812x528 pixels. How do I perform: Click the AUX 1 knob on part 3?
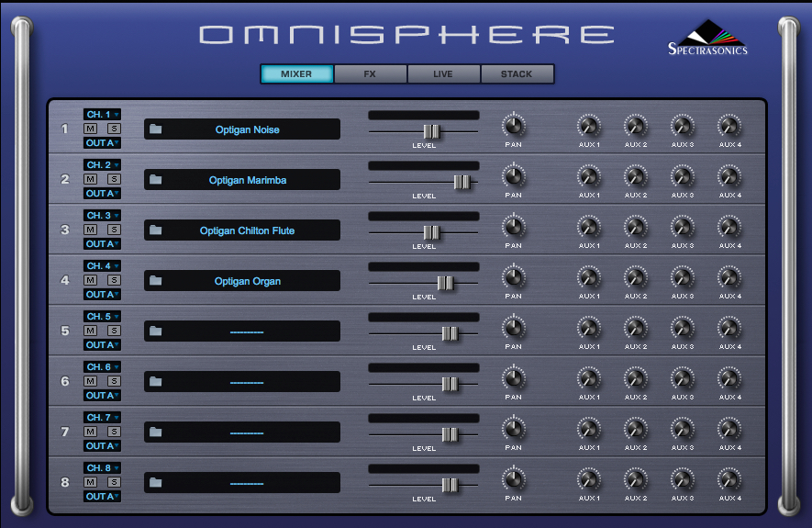tap(589, 227)
